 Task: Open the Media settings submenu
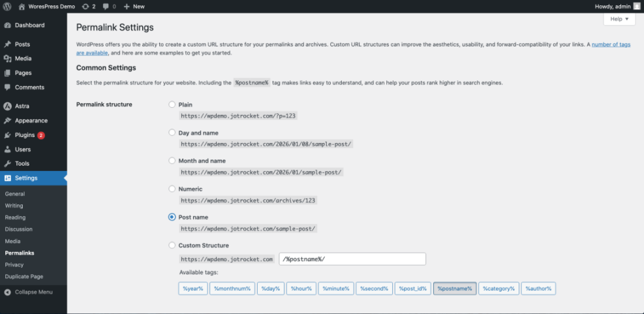13,242
